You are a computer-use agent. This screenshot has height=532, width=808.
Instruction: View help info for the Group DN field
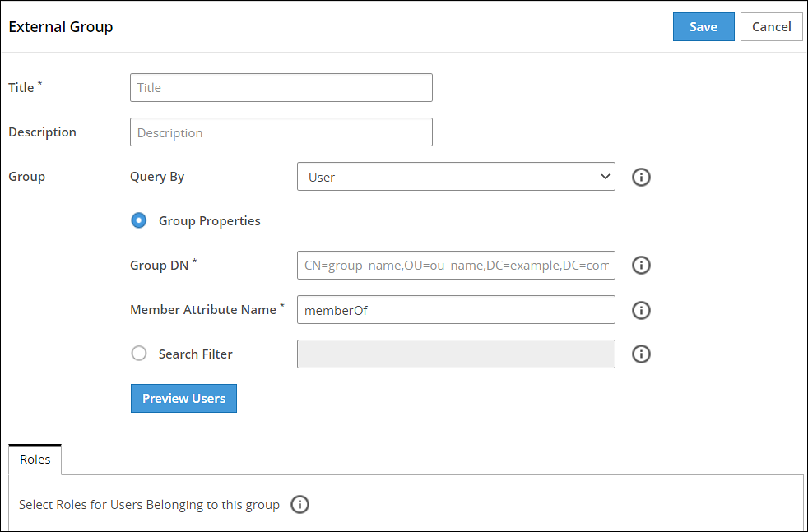pyautogui.click(x=641, y=265)
